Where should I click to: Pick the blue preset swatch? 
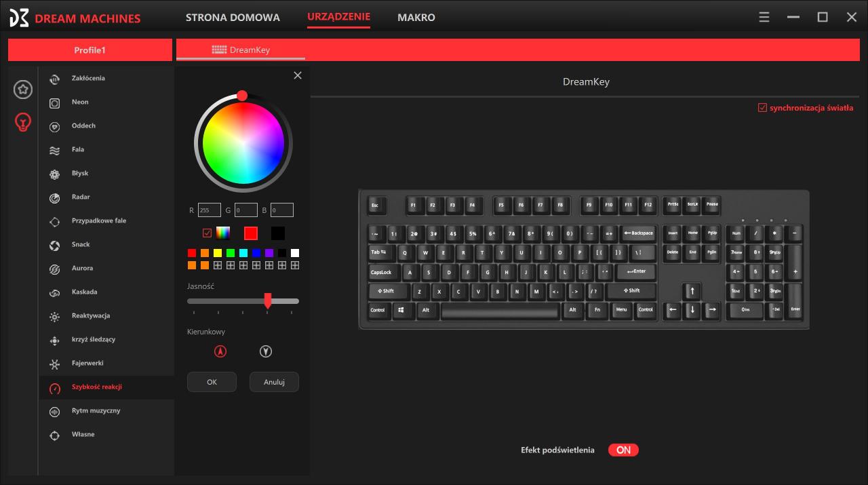click(x=256, y=253)
